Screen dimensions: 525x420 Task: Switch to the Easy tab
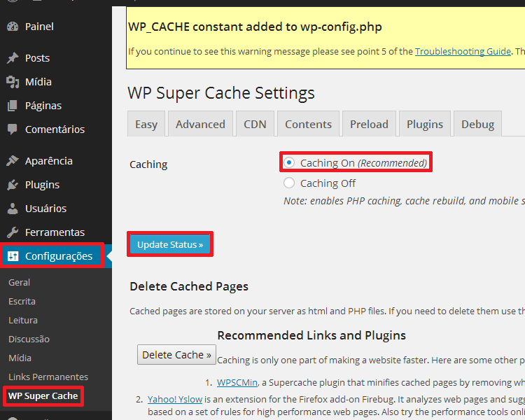pos(146,124)
